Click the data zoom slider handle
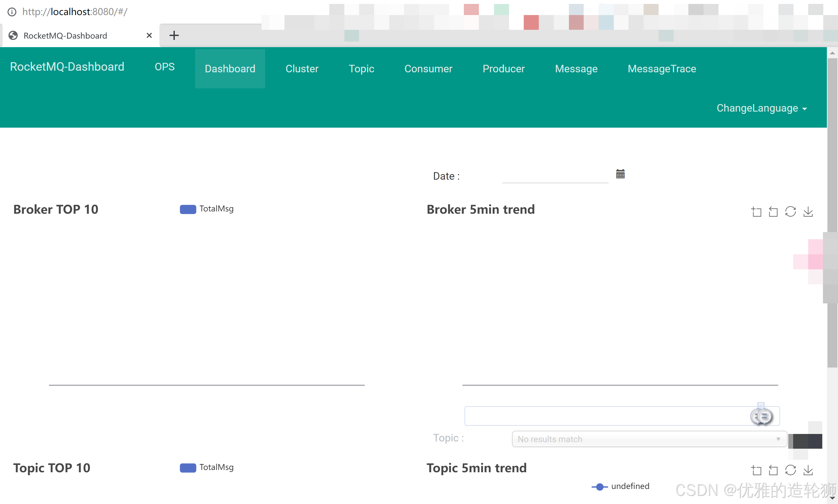Image resolution: width=838 pixels, height=504 pixels. pyautogui.click(x=762, y=416)
